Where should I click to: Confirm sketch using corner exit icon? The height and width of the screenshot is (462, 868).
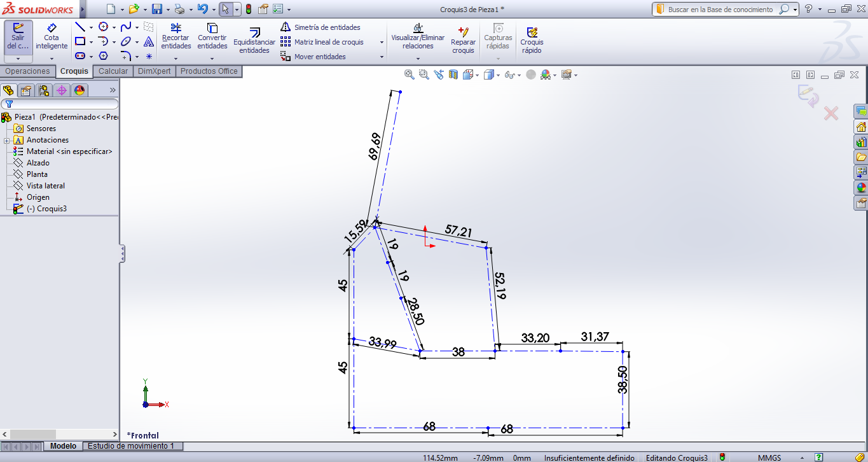click(808, 95)
